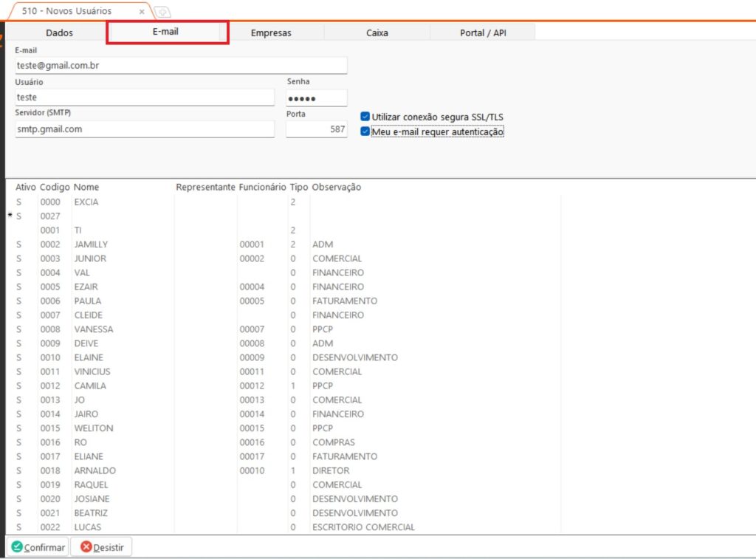Image resolution: width=756 pixels, height=559 pixels.
Task: Switch to the Dados tab
Action: [x=59, y=32]
